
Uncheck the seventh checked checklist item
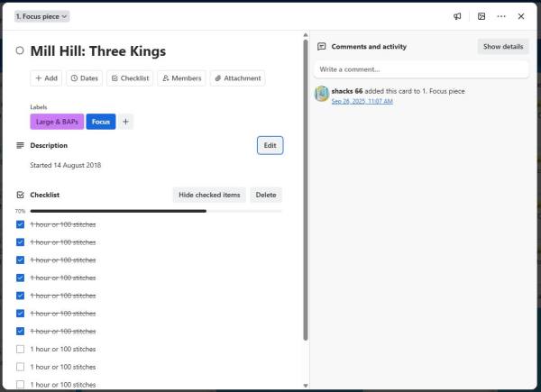(21, 331)
